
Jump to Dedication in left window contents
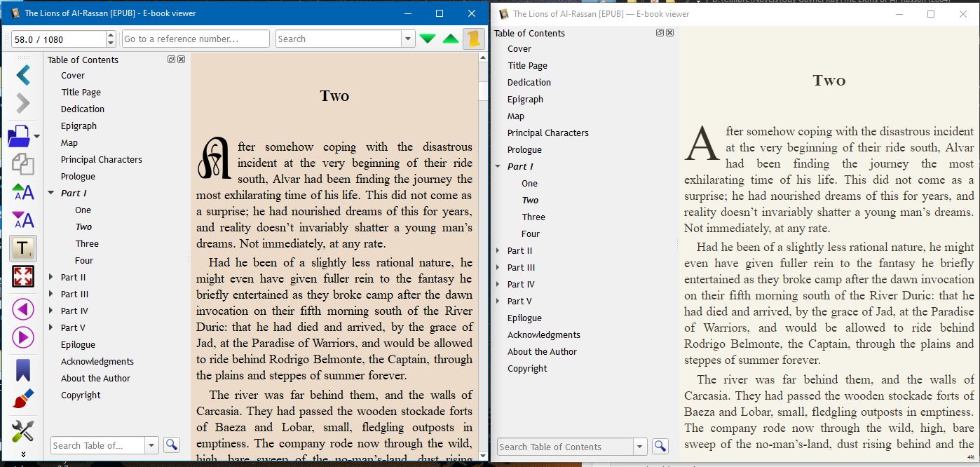tap(83, 109)
